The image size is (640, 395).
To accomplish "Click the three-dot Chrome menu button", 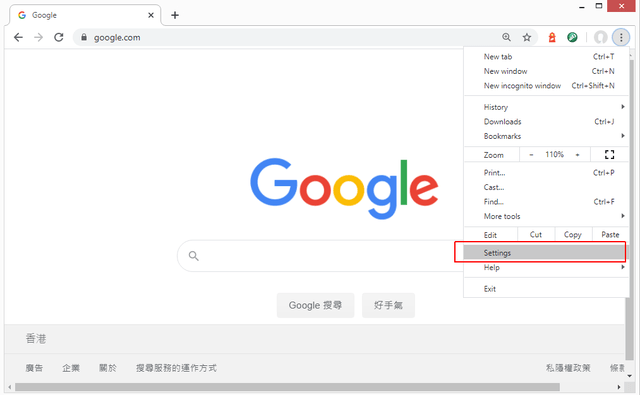I will (x=621, y=38).
